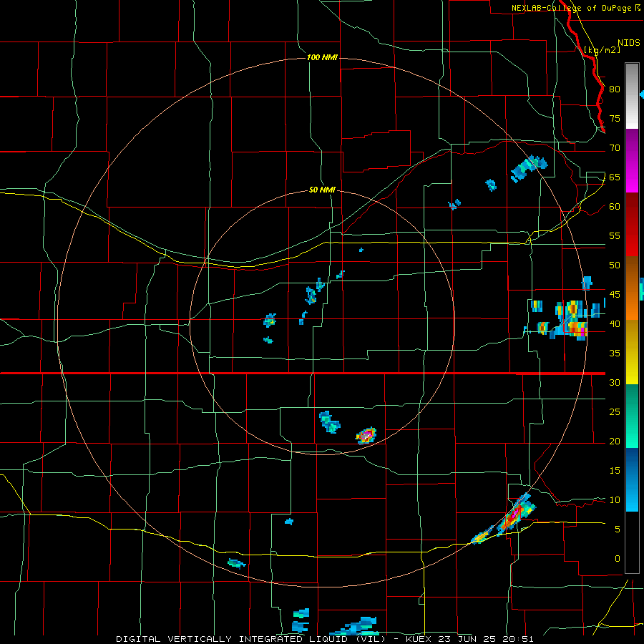644x644 pixels.
Task: Click the legend value 15
Action: 615,471
